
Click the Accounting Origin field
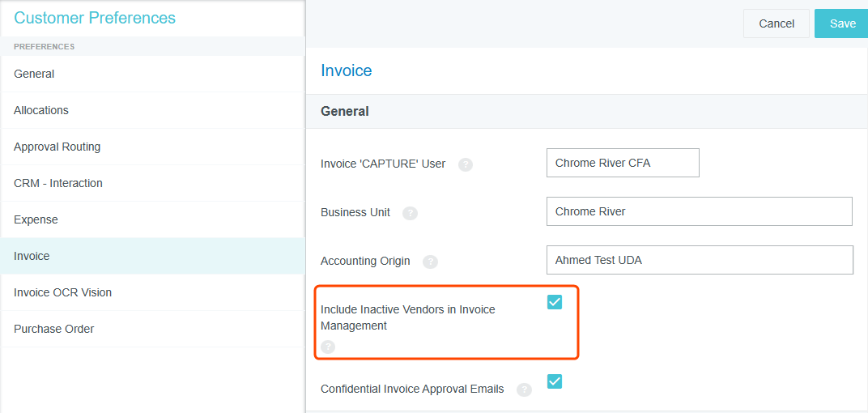pyautogui.click(x=699, y=260)
